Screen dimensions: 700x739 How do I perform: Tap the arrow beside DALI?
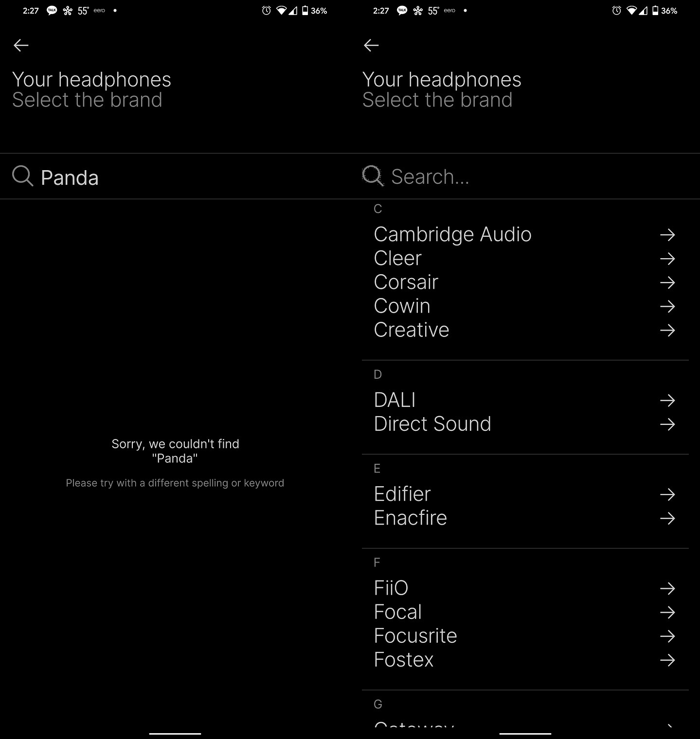point(667,401)
